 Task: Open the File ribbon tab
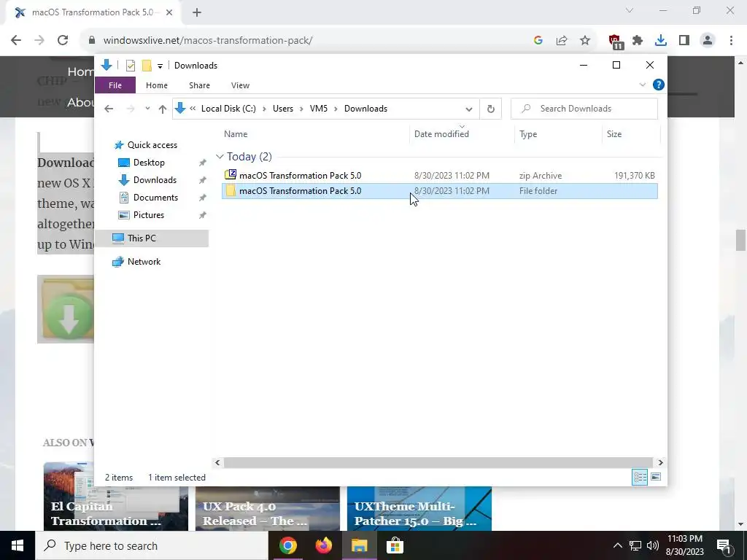[x=115, y=85]
